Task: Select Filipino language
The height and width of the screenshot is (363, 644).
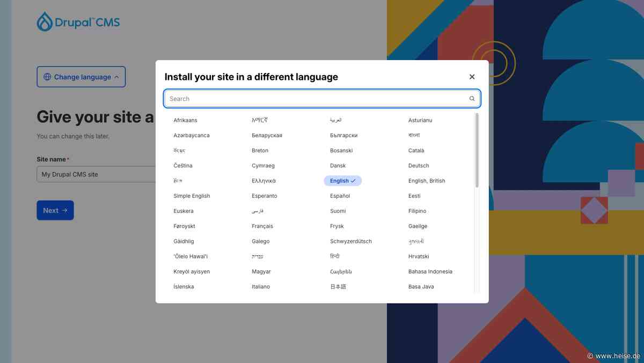Action: click(x=417, y=211)
